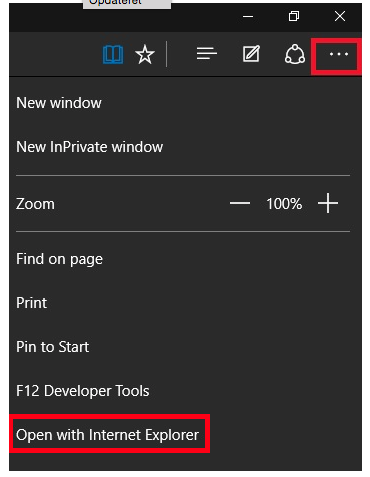Increase zoom with the plus button
Image resolution: width=370 pixels, height=477 pixels.
click(x=328, y=203)
